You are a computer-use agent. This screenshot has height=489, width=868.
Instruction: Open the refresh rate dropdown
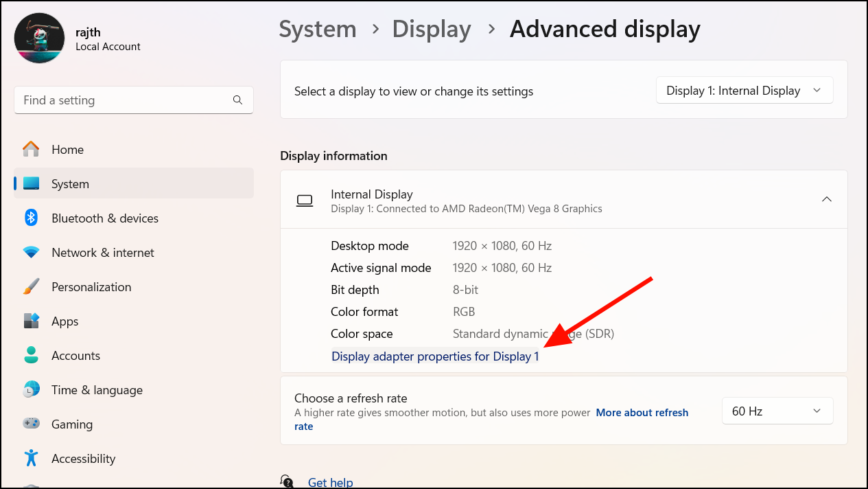(x=777, y=410)
